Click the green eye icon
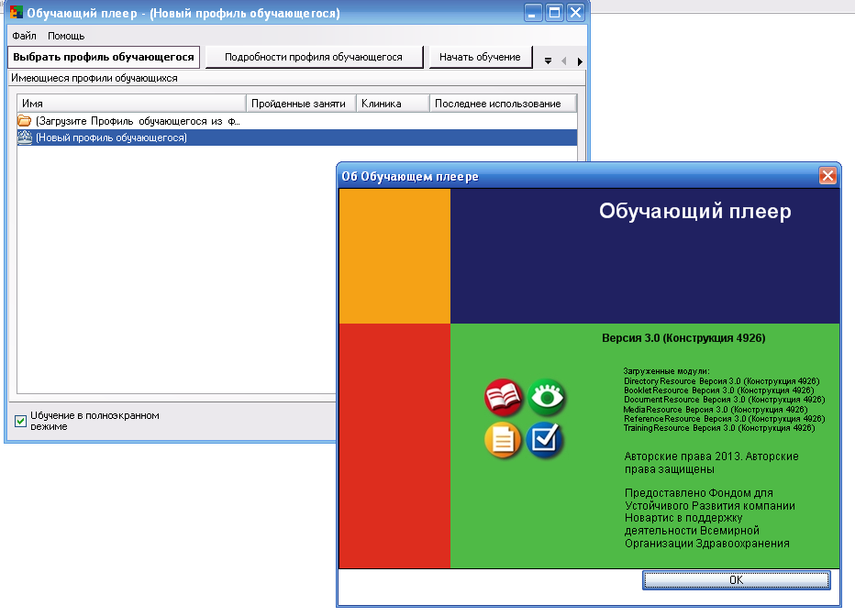This screenshot has height=616, width=855. pyautogui.click(x=547, y=398)
